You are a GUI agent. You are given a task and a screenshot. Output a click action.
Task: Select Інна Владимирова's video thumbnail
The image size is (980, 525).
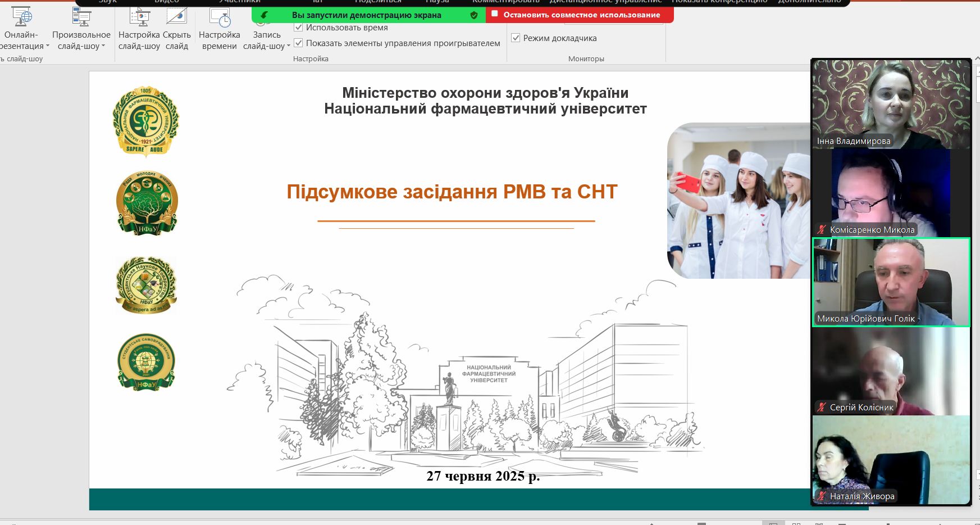891,104
